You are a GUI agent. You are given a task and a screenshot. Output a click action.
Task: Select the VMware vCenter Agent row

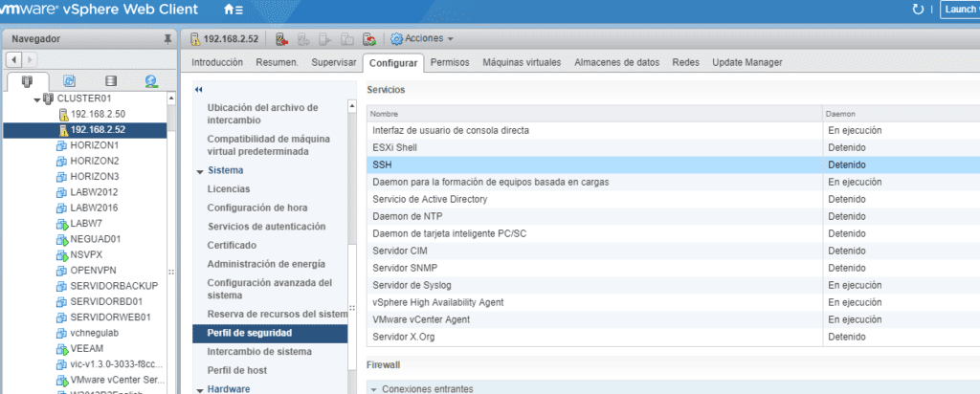pyautogui.click(x=673, y=319)
